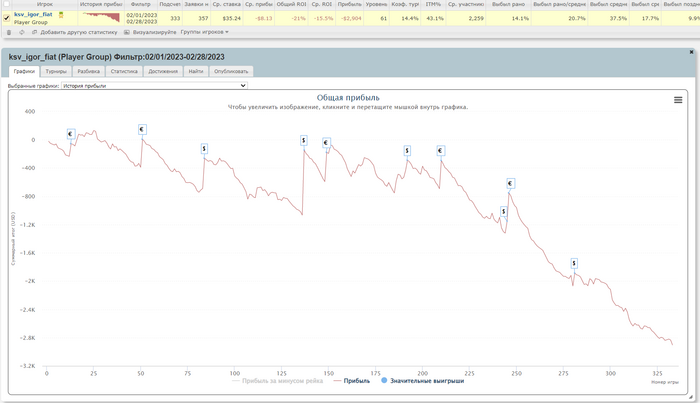
Task: Sort by the 'Выбыл рано' column header
Action: point(508,4)
